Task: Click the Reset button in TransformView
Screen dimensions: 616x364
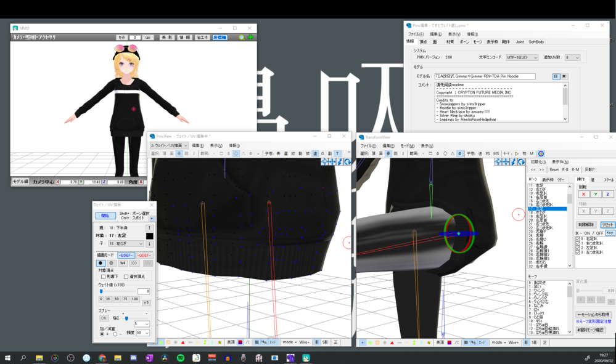Action: pos(554,169)
